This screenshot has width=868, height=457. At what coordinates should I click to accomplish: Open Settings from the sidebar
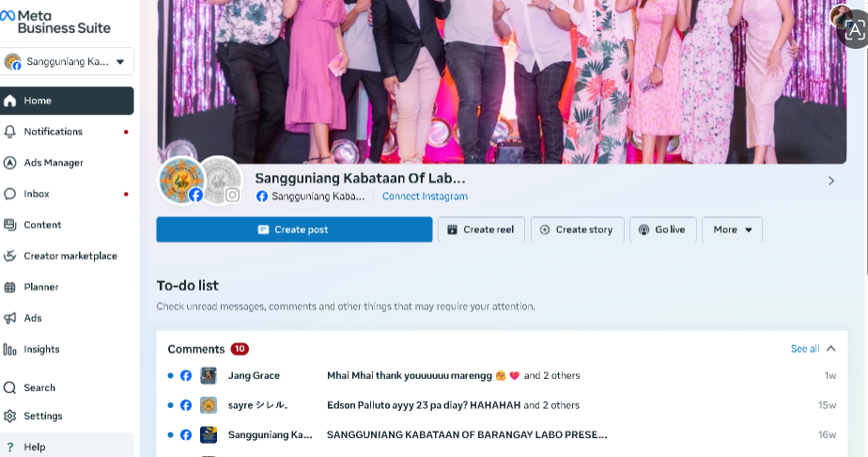point(67,416)
